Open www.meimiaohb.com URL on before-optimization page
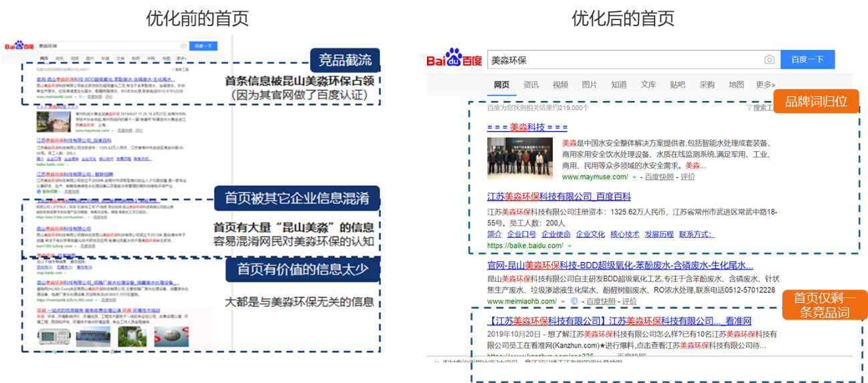The width and height of the screenshot is (868, 383). tap(54, 96)
